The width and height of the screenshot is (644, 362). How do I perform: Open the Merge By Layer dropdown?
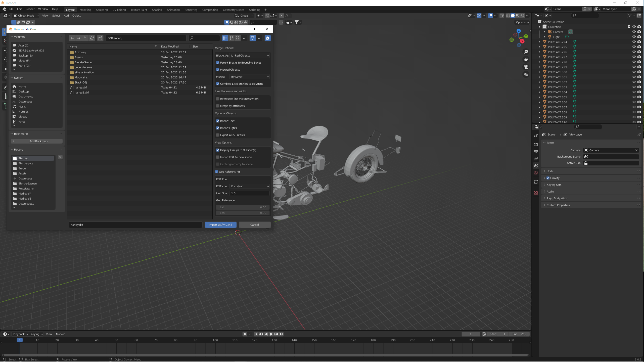pos(250,77)
